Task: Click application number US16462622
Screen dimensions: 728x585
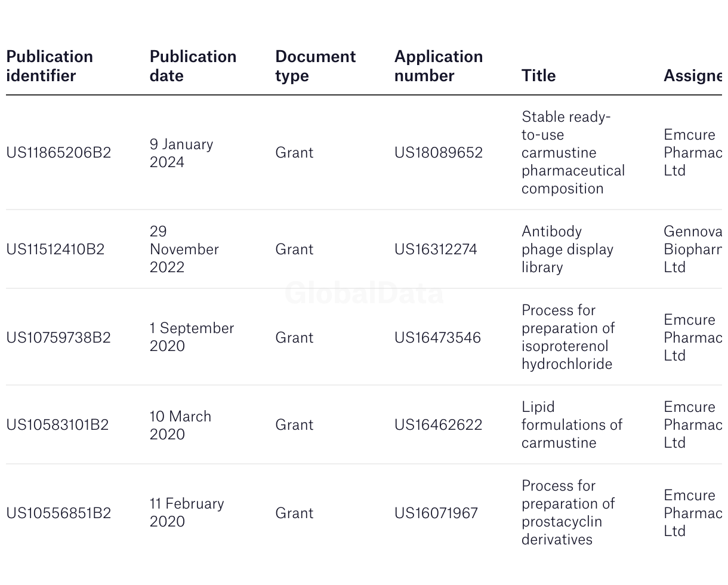Action: 438,425
